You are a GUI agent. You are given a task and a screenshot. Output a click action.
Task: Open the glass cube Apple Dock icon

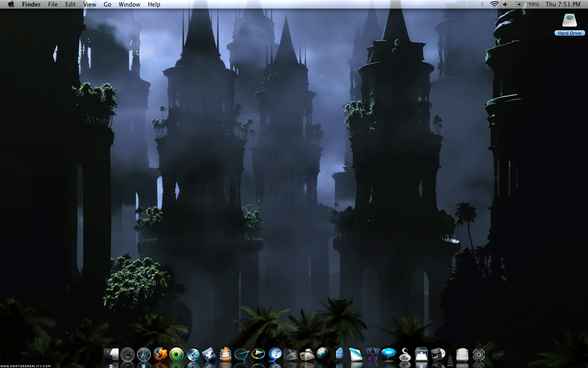[421, 354]
